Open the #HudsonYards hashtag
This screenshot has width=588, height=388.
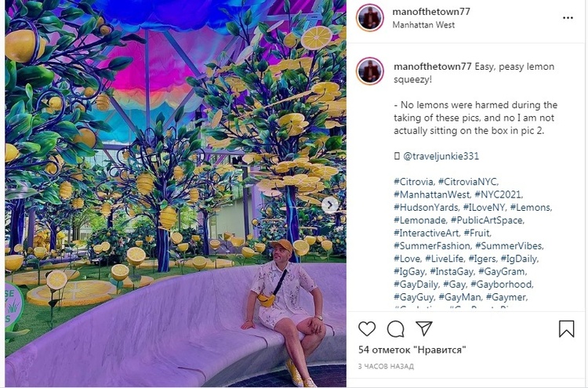(426, 207)
